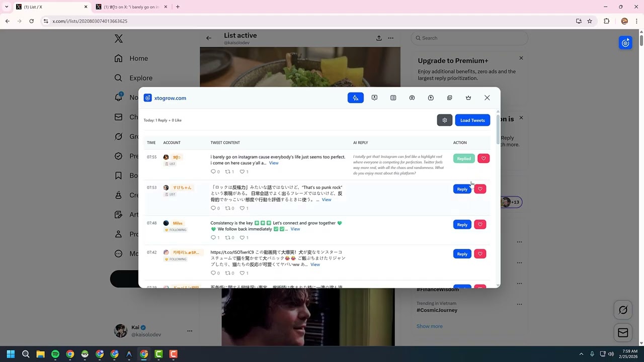644x362 pixels.
Task: Open the Grok floating button
Action: point(623,310)
